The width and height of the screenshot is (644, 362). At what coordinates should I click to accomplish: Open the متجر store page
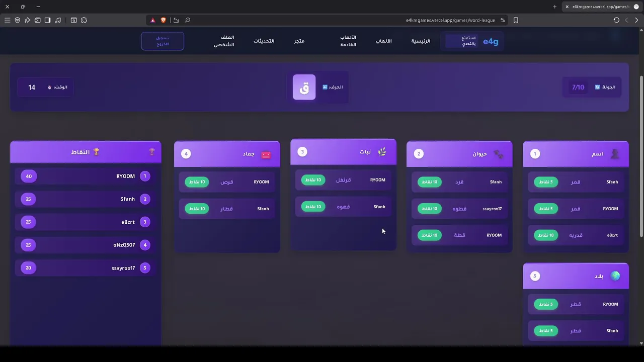(299, 41)
